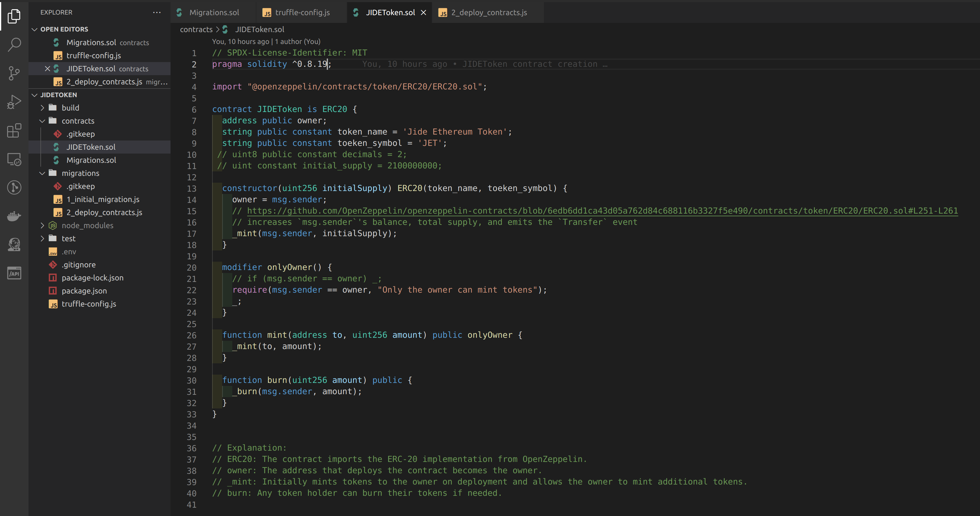The width and height of the screenshot is (980, 516).
Task: Open the Explorer more actions ellipsis menu
Action: point(157,12)
